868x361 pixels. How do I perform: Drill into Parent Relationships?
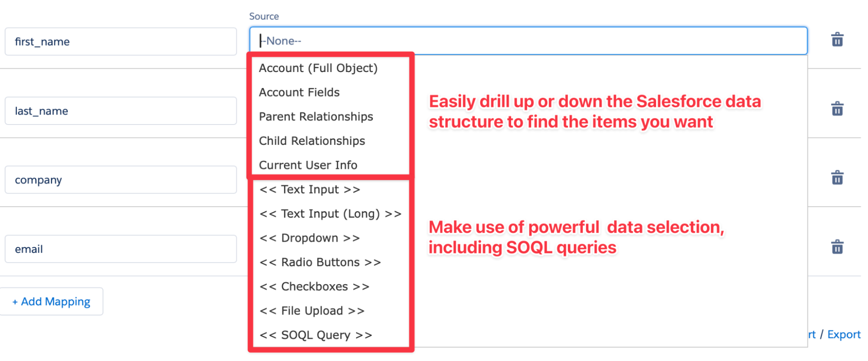coord(316,117)
